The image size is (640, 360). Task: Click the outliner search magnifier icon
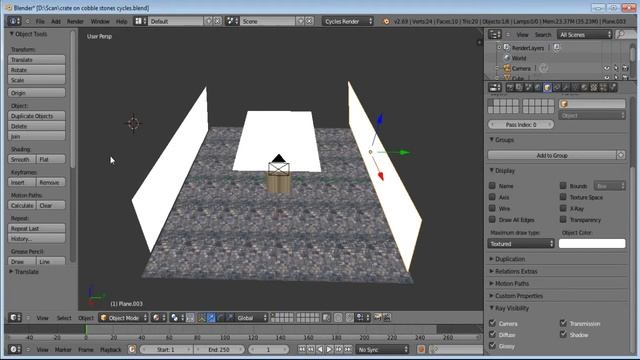[621, 35]
